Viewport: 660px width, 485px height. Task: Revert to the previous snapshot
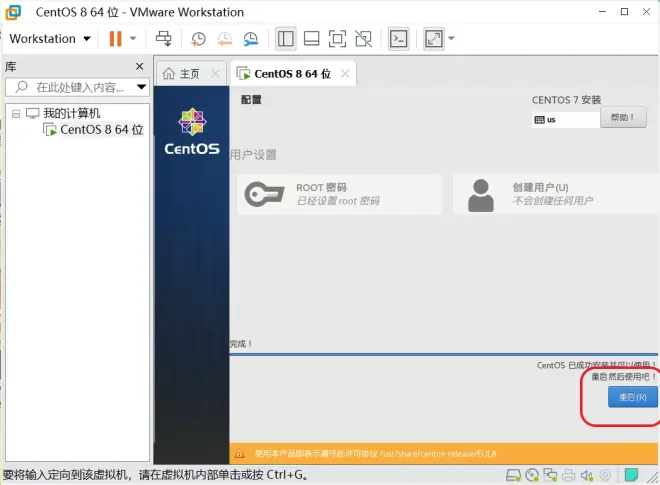pyautogui.click(x=224, y=39)
